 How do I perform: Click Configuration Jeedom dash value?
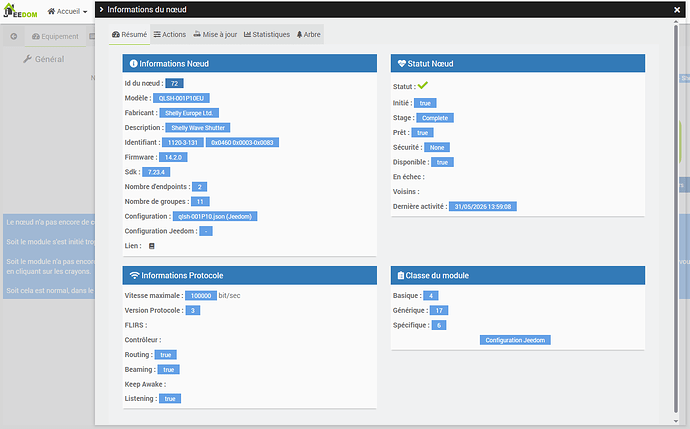[x=206, y=231]
